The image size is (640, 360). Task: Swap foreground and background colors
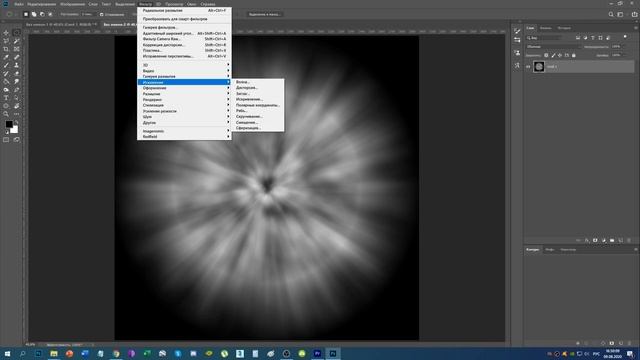pyautogui.click(x=17, y=122)
